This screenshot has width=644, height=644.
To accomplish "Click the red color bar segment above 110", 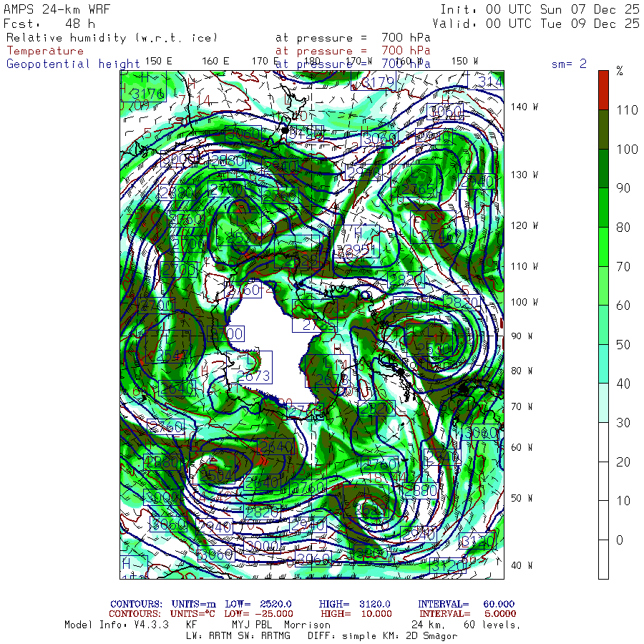I will (603, 90).
